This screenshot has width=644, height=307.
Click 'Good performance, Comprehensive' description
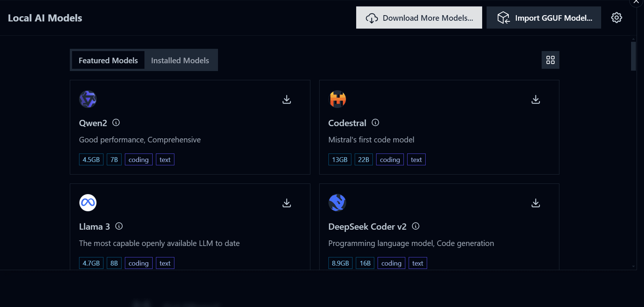pos(140,140)
